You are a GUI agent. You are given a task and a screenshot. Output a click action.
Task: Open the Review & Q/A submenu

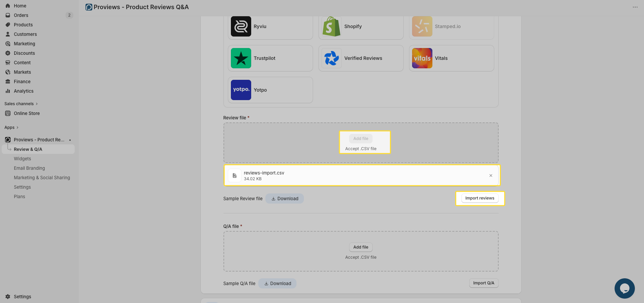coord(38,149)
